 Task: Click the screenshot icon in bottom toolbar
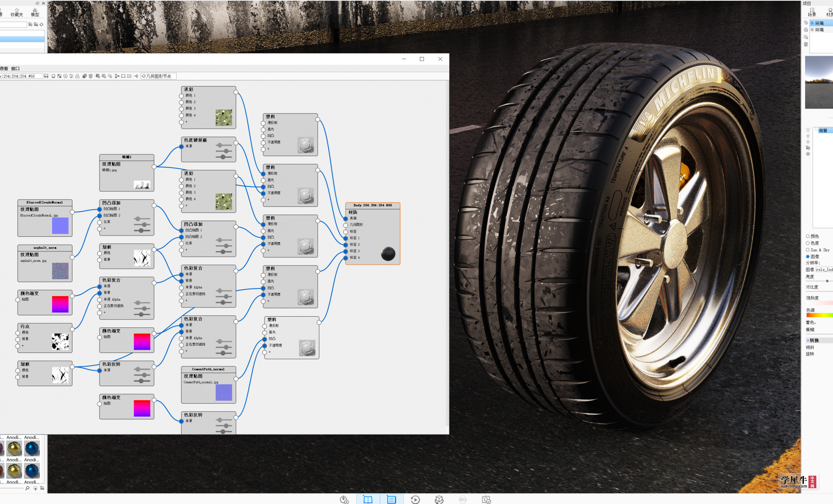486,499
